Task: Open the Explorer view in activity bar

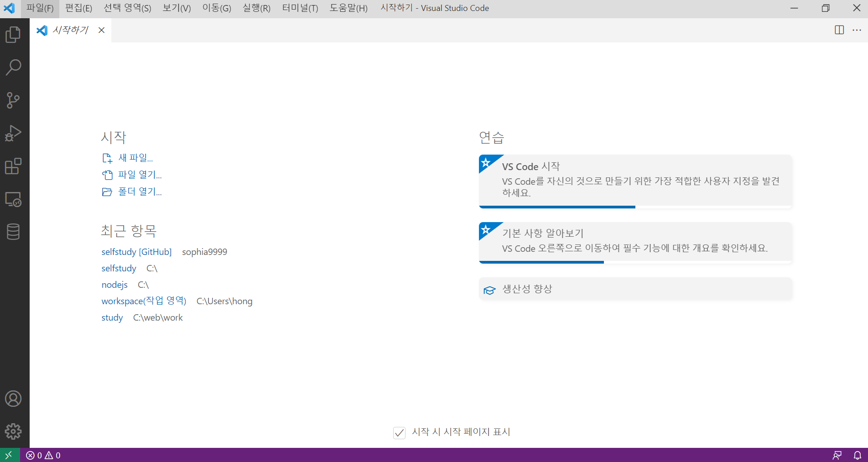Action: coord(13,35)
